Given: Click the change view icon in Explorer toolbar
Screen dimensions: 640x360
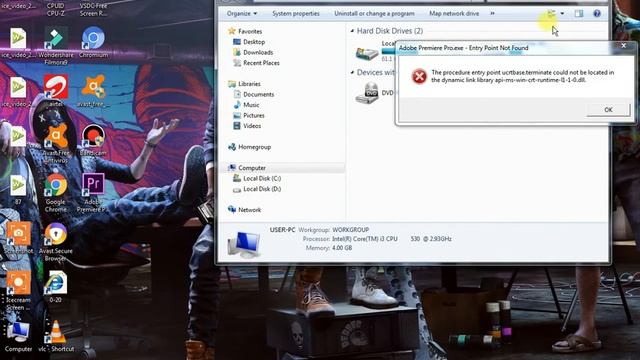Looking at the screenshot, I should point(551,13).
